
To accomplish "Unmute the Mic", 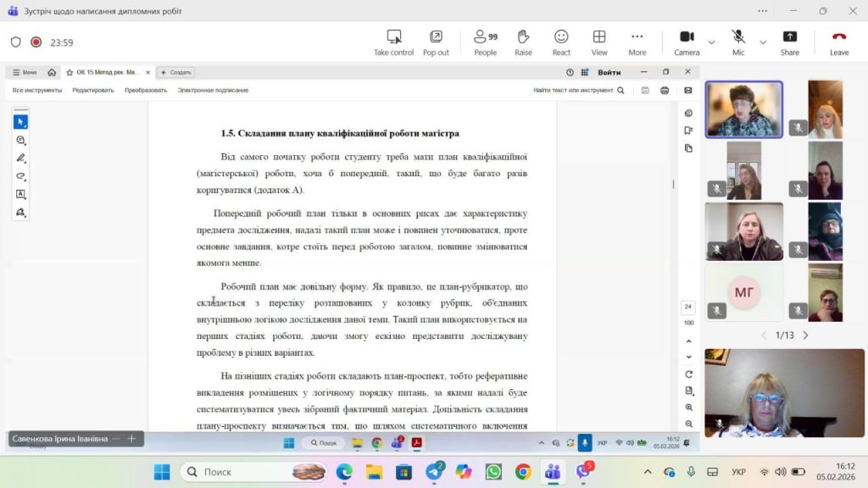I will coord(738,42).
